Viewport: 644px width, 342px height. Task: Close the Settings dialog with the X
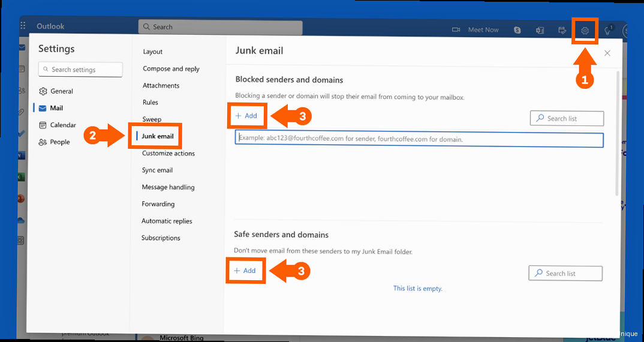click(x=607, y=53)
